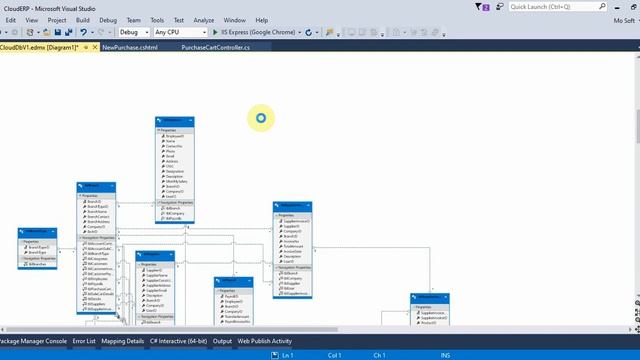Open the Build menu

[82, 20]
